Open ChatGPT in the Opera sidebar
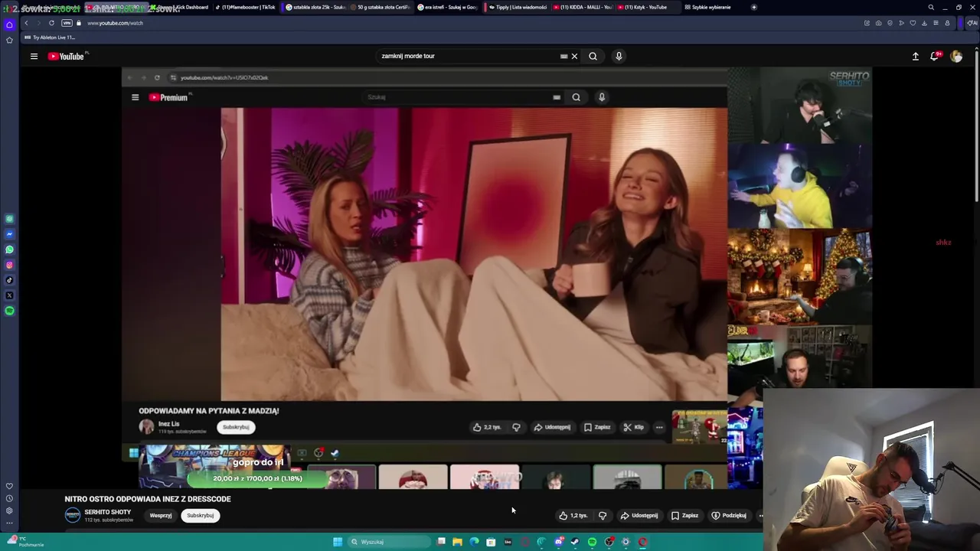This screenshot has height=551, width=980. [x=9, y=219]
